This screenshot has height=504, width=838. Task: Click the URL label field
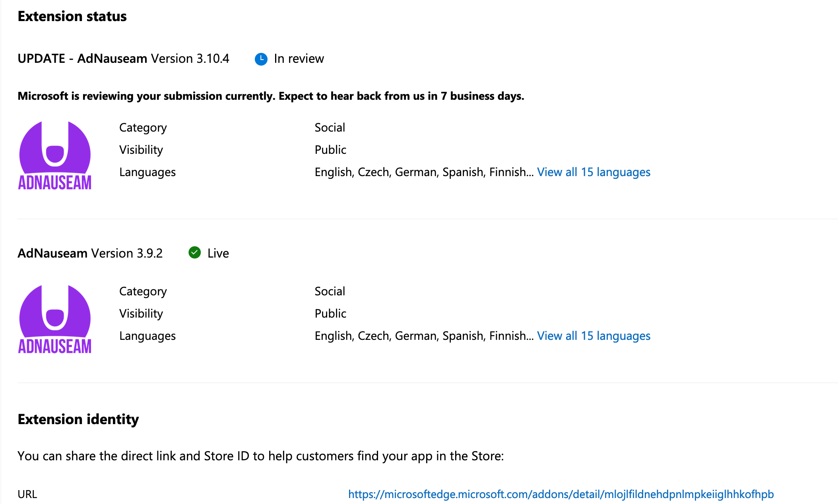[27, 494]
